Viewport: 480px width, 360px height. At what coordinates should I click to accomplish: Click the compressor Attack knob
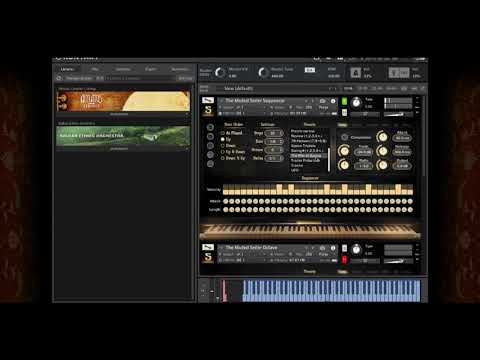coord(382,137)
